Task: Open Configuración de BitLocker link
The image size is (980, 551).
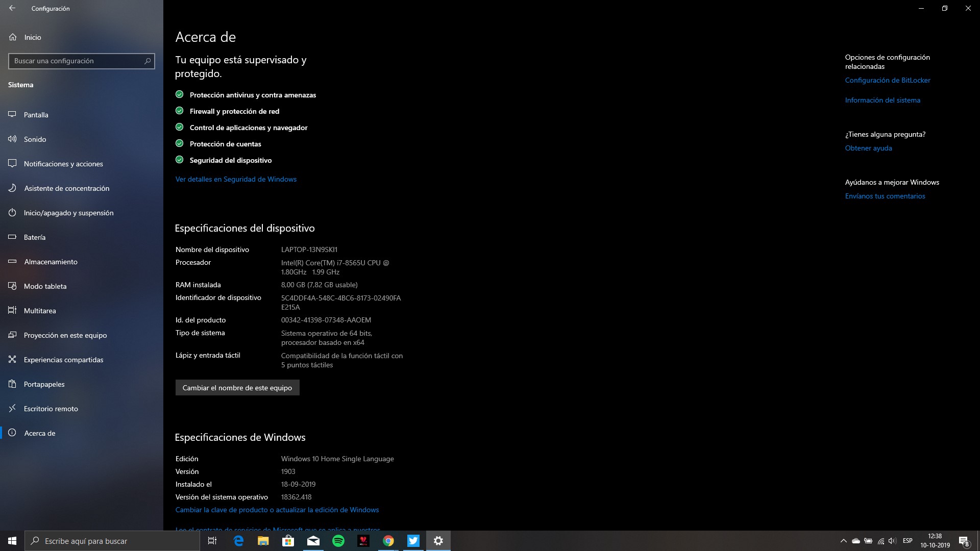Action: (x=888, y=80)
